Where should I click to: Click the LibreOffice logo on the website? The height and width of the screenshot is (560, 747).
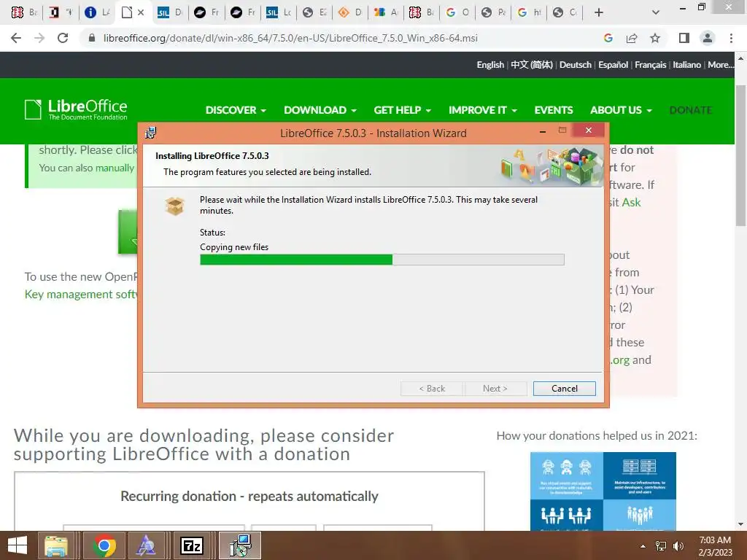76,109
